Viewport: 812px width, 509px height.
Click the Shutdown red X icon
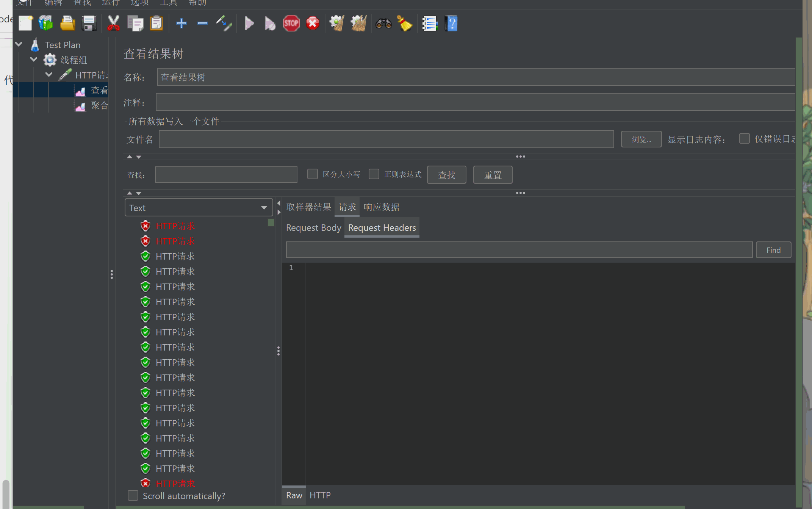(313, 23)
